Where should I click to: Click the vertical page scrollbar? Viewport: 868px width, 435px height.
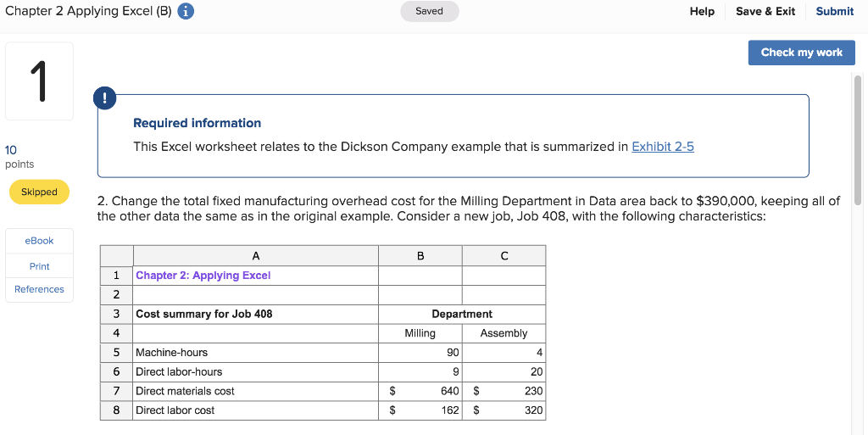(858, 141)
